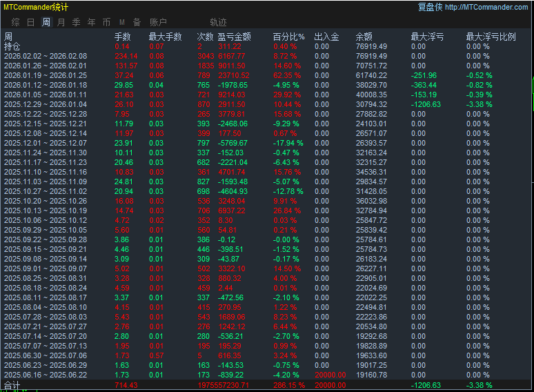Click floating loss ratio -0.82 %

click(479, 85)
